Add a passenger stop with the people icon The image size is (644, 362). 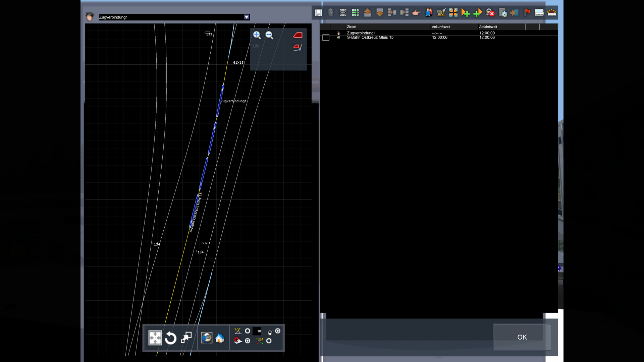tap(429, 13)
